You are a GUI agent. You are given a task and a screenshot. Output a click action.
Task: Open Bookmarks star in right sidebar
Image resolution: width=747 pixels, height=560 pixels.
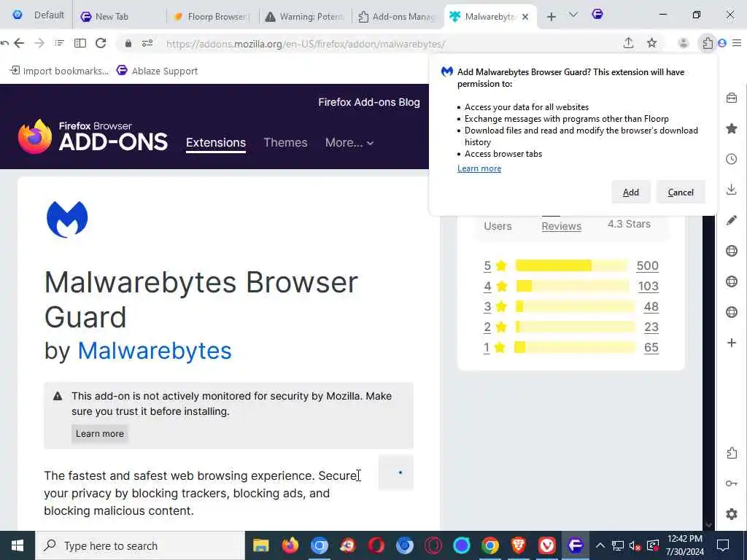(732, 128)
